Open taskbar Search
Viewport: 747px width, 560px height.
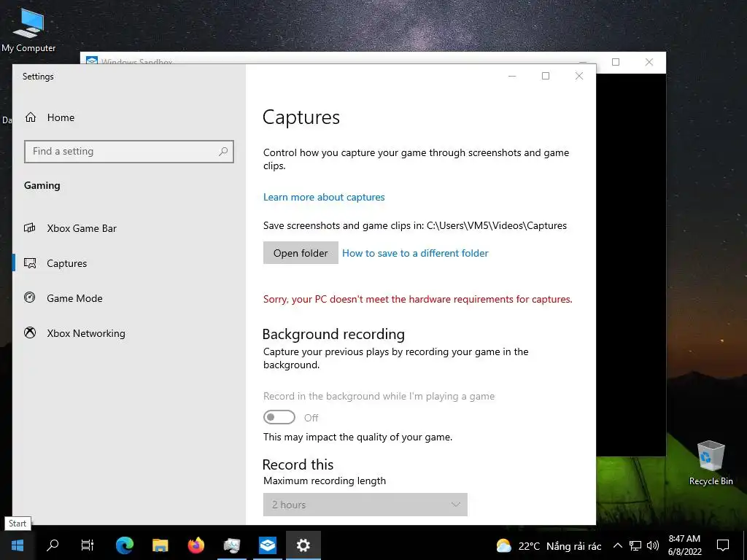pyautogui.click(x=53, y=545)
